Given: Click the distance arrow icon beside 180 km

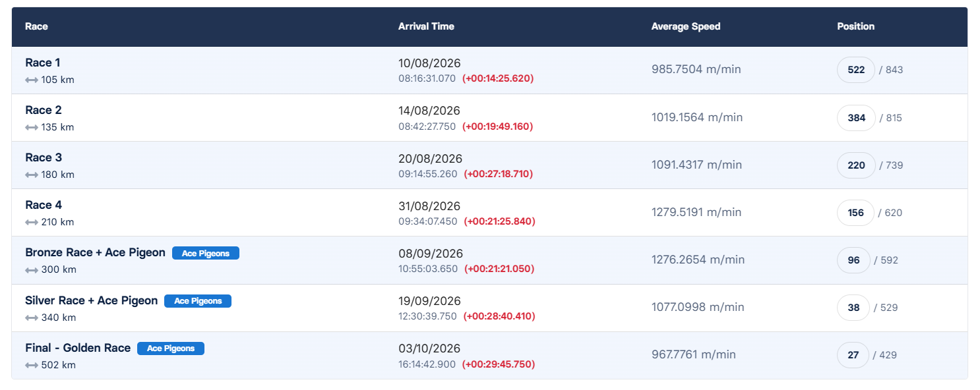Looking at the screenshot, I should (x=32, y=175).
